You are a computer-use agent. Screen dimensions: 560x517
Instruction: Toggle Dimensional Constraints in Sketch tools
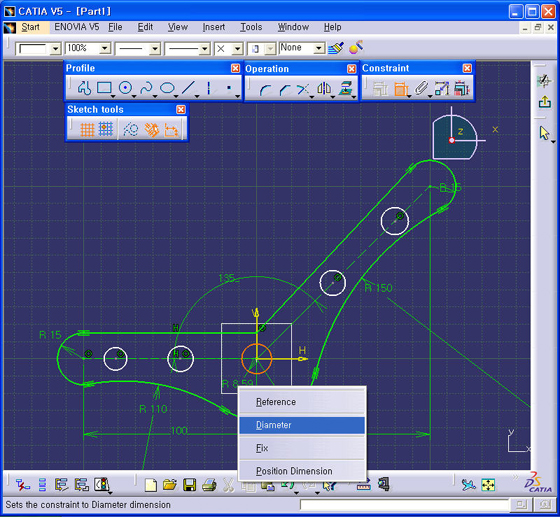pyautogui.click(x=171, y=130)
